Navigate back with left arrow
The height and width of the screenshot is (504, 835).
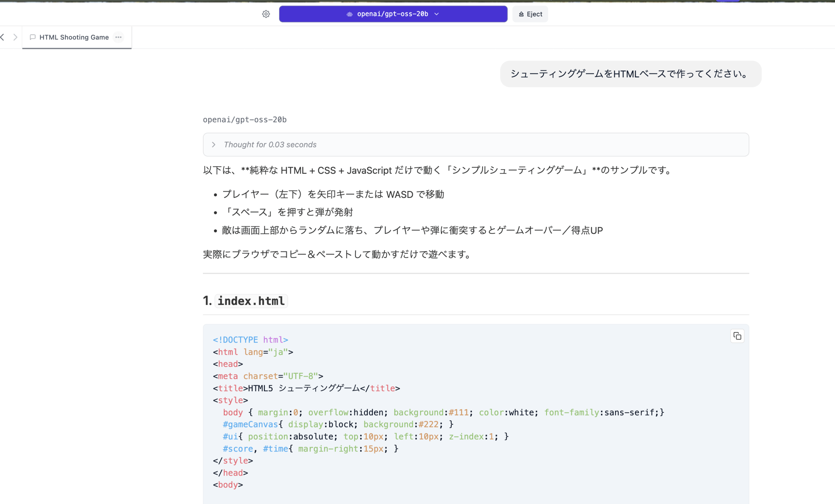point(3,37)
